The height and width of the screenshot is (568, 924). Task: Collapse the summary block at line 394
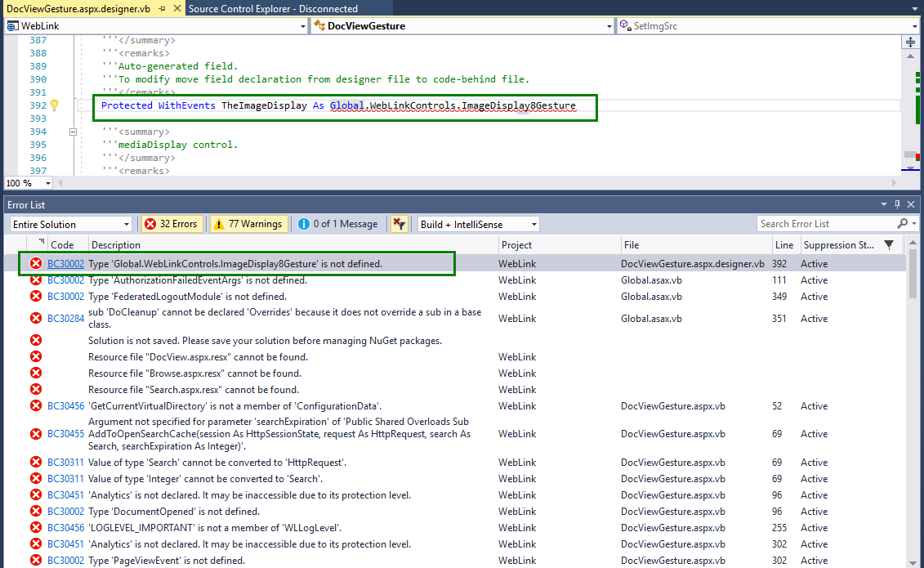pos(73,132)
